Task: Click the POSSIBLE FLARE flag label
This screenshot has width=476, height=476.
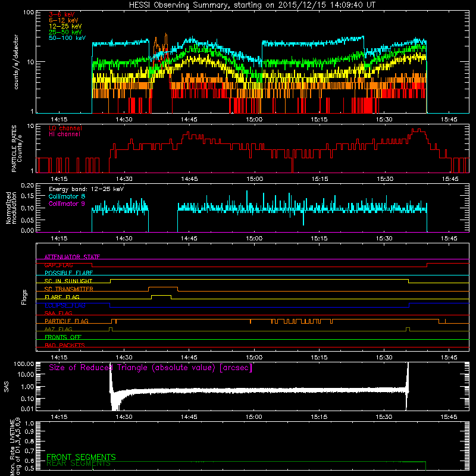Action: pos(68,273)
